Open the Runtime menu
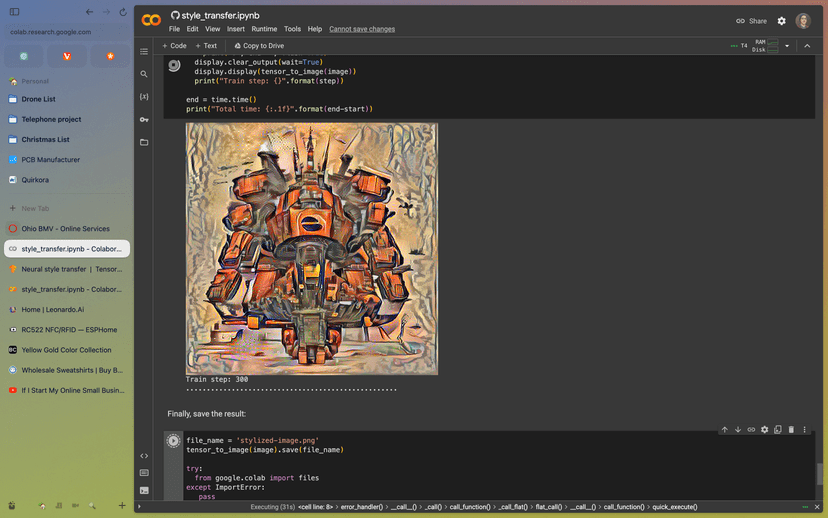828x518 pixels. click(264, 29)
